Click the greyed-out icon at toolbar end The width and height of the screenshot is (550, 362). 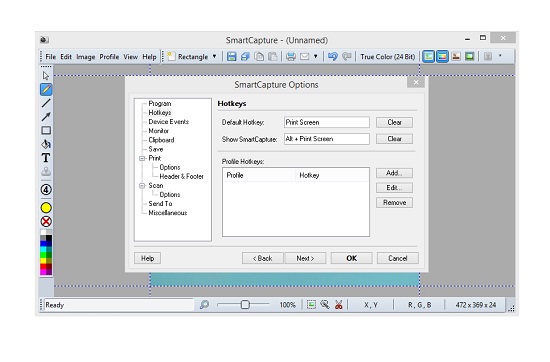tap(488, 56)
